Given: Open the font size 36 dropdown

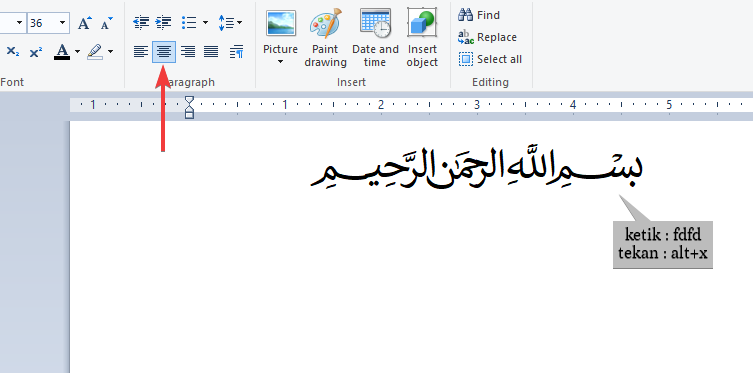Looking at the screenshot, I should pyautogui.click(x=62, y=23).
